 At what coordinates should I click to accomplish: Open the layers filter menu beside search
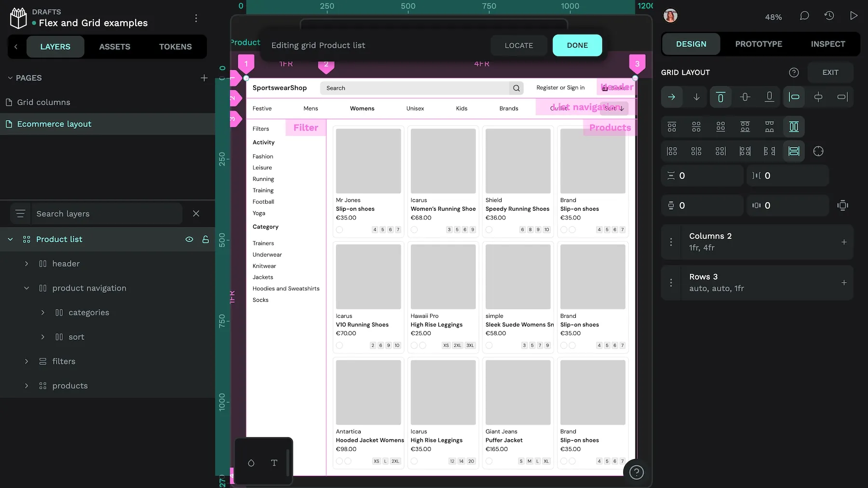(x=20, y=213)
